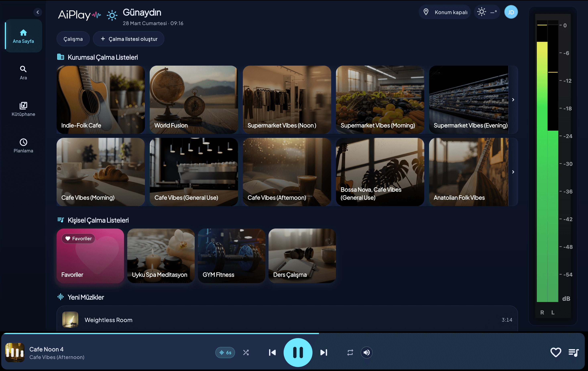Image resolution: width=588 pixels, height=371 pixels.
Task: Open the playback queue icon
Action: (574, 352)
